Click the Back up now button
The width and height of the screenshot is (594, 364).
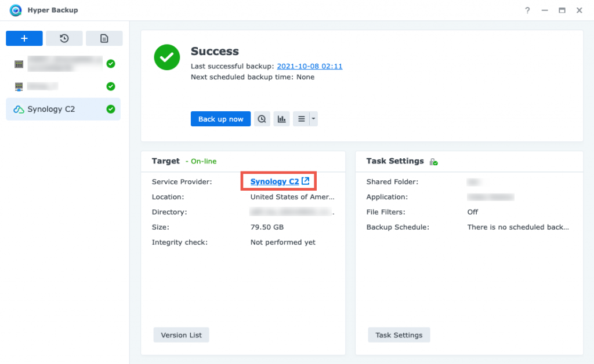click(x=220, y=119)
